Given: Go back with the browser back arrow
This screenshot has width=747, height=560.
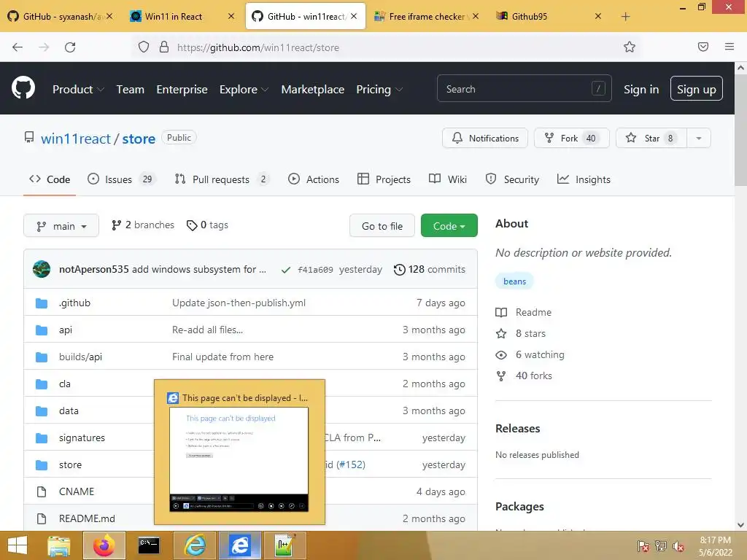Looking at the screenshot, I should 18,47.
